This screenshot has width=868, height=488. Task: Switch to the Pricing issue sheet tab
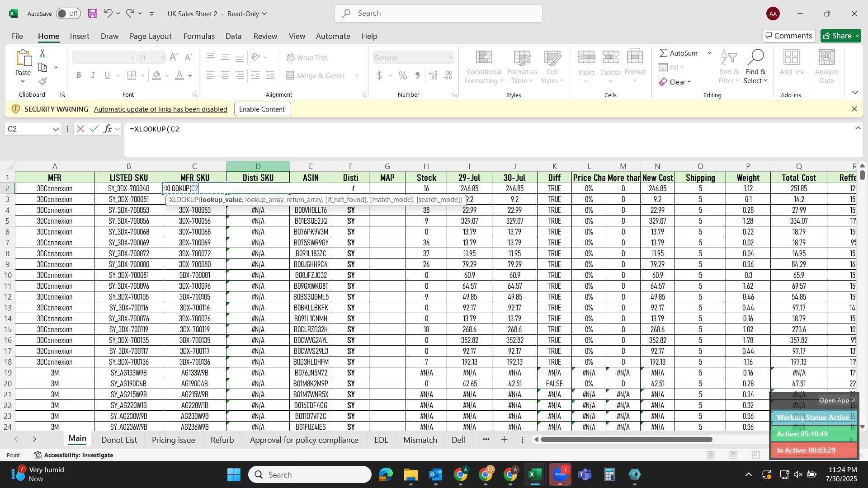pyautogui.click(x=173, y=440)
